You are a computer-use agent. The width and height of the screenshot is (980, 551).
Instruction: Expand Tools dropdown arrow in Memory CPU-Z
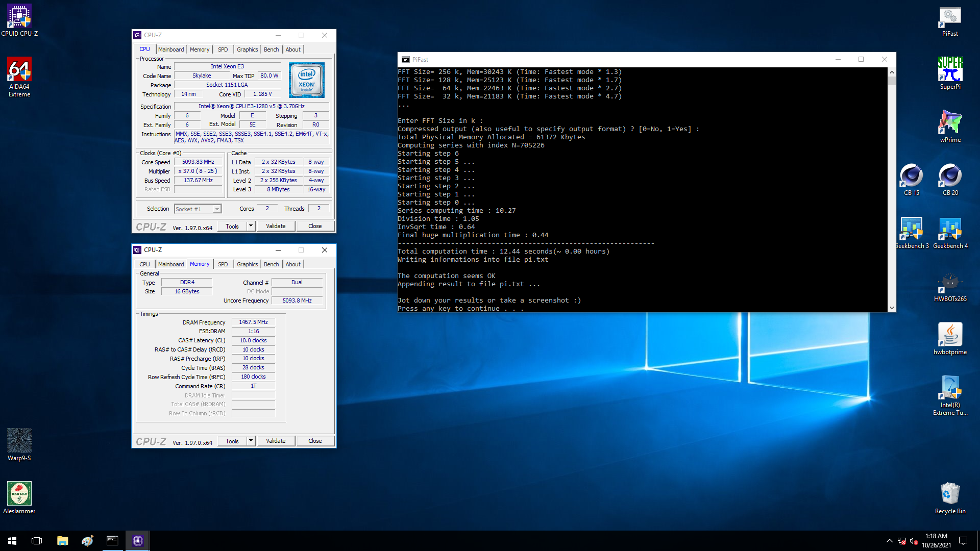coord(251,441)
